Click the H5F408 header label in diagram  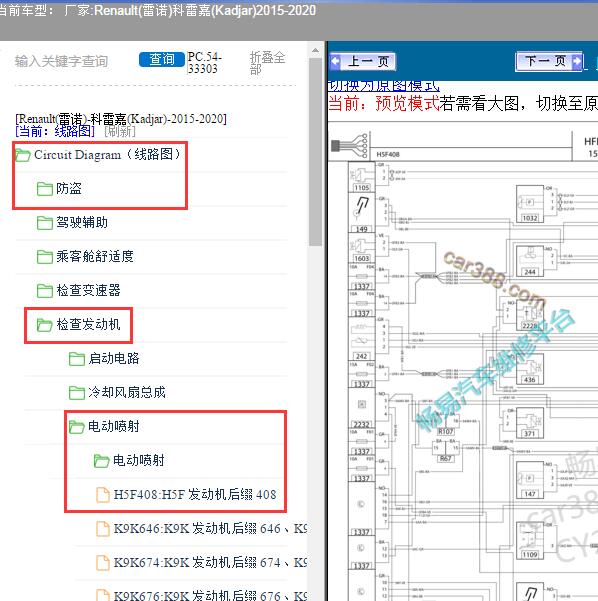[x=388, y=154]
